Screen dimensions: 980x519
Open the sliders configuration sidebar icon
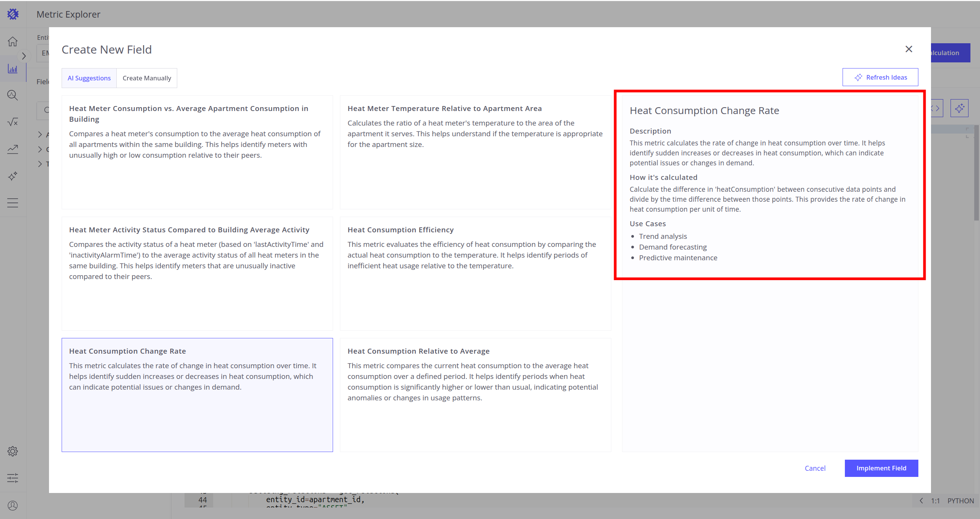pyautogui.click(x=13, y=478)
